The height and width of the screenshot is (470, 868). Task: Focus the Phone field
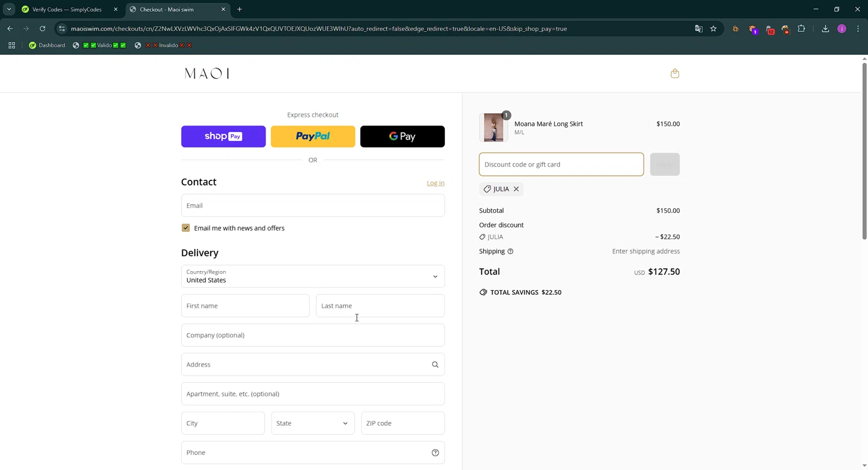click(x=312, y=453)
